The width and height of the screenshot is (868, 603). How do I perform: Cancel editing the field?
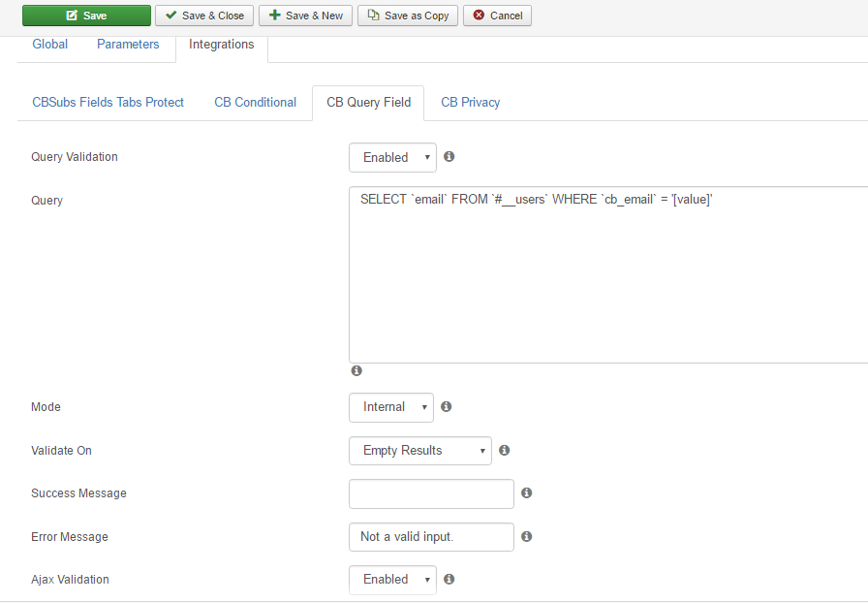click(498, 16)
